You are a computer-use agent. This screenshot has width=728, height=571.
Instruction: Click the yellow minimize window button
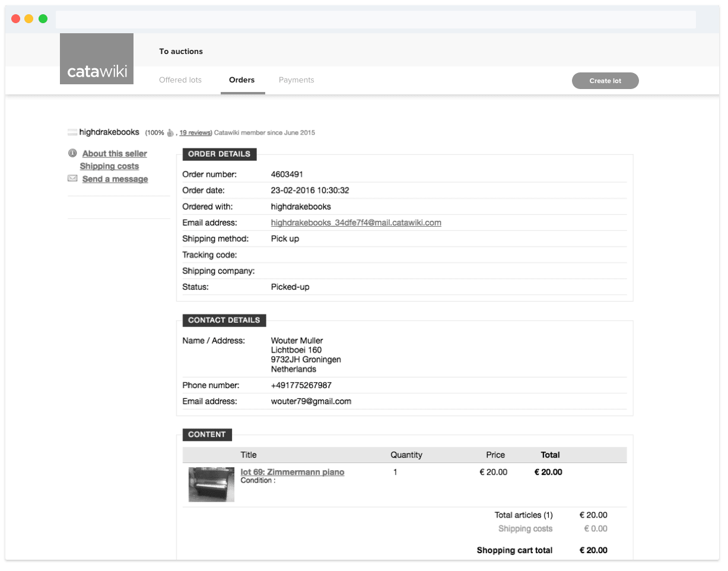click(29, 19)
